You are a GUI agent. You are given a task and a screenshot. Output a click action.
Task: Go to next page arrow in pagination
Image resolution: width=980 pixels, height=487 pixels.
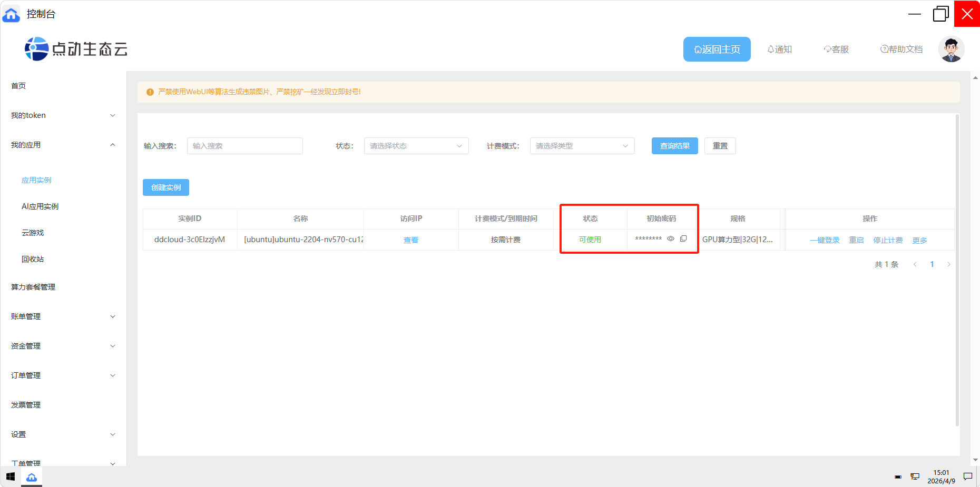pos(949,264)
